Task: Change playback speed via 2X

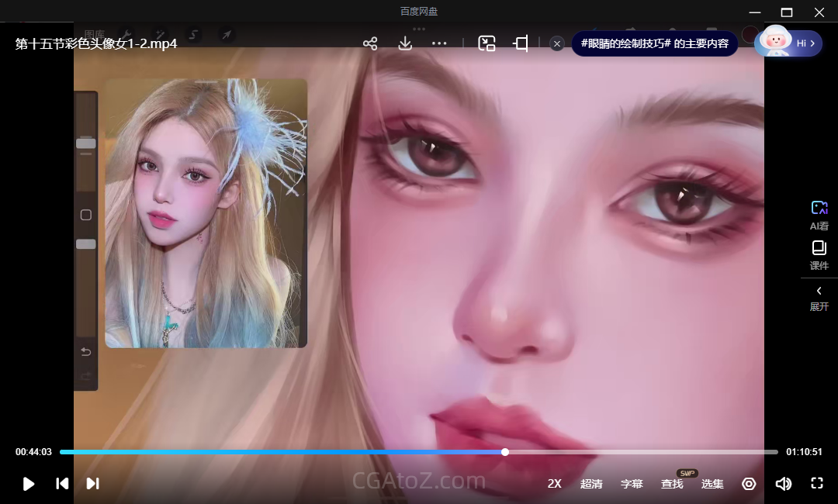Action: click(554, 484)
